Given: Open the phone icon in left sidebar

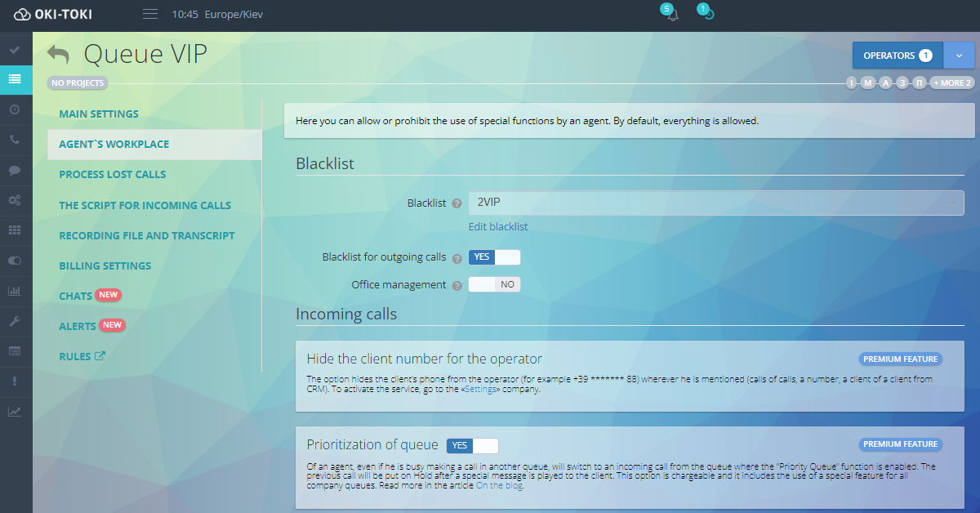Looking at the screenshot, I should pyautogui.click(x=15, y=140).
